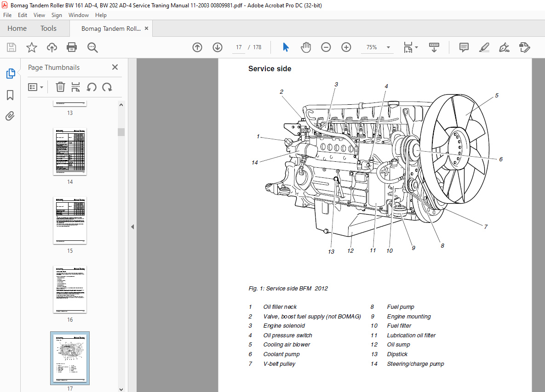545x392 pixels.
Task: Switch to the Tools tab
Action: [x=48, y=28]
